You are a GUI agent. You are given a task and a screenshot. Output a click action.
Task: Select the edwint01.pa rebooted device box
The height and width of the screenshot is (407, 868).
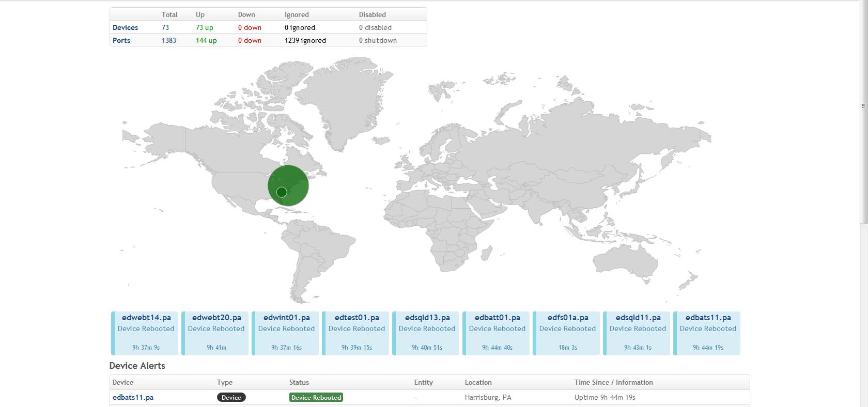coord(286,333)
